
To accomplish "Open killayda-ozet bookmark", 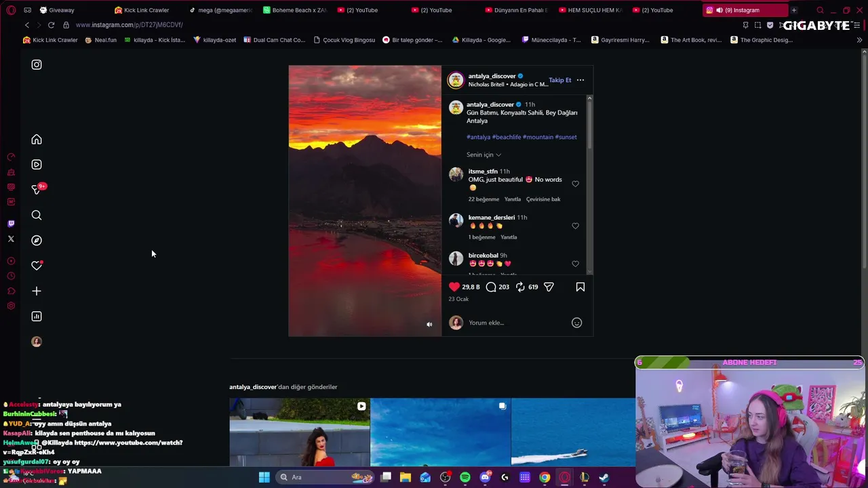I will [215, 40].
